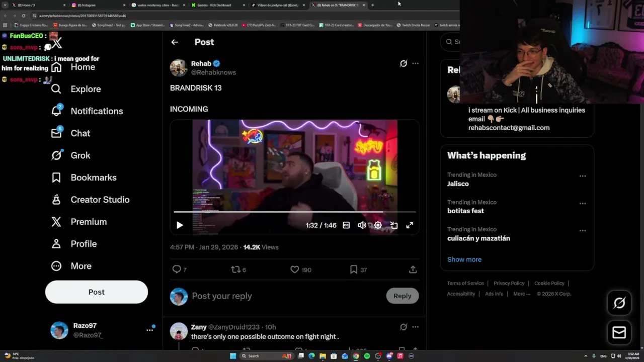Click Zany's reply username
Image resolution: width=644 pixels, height=362 pixels.
pos(199,327)
